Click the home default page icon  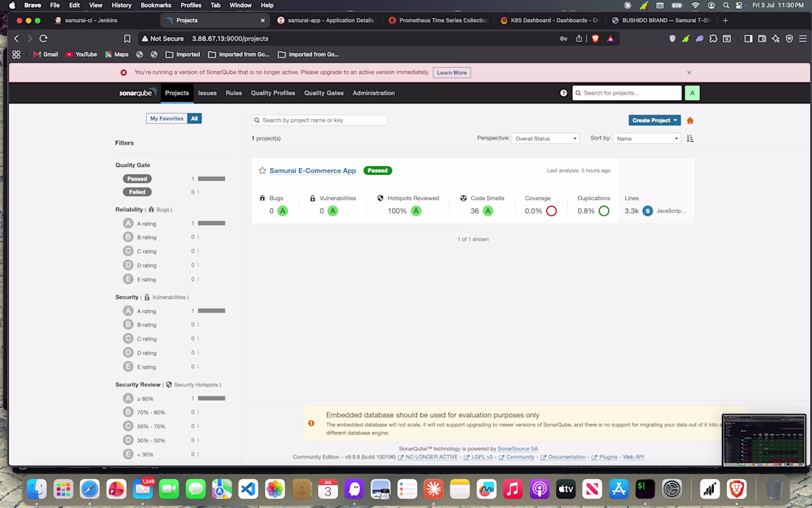(x=689, y=120)
